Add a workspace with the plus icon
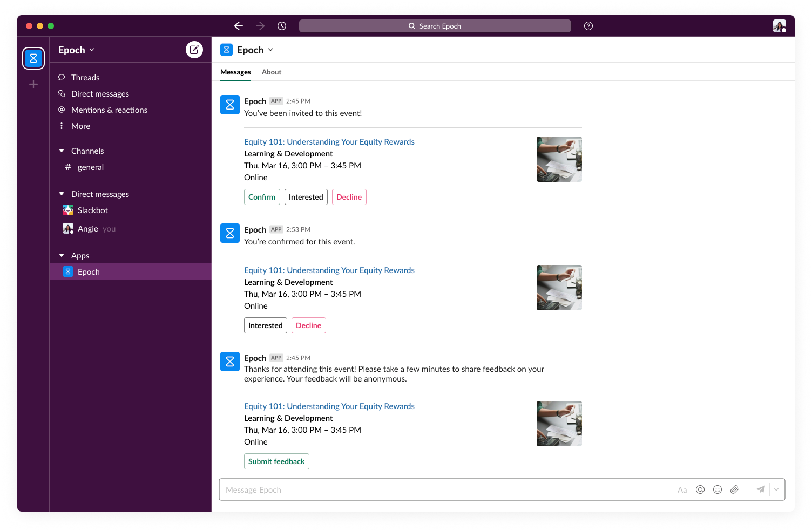This screenshot has width=812, height=531. click(x=33, y=84)
